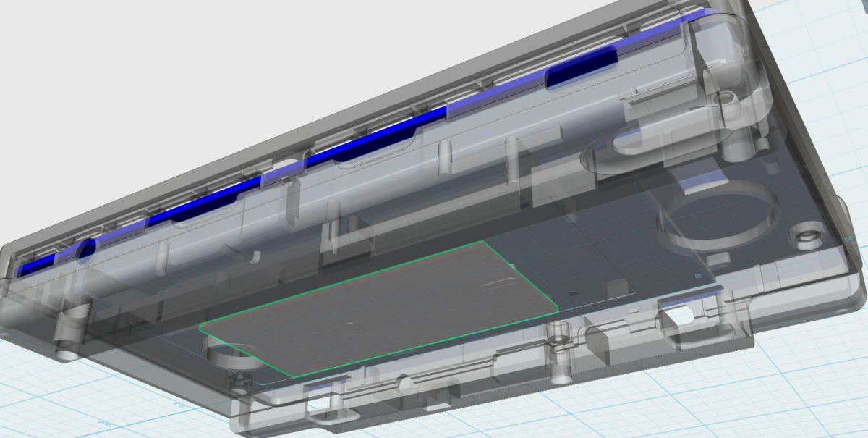Select the small screw hole beside large ring

coord(804,236)
